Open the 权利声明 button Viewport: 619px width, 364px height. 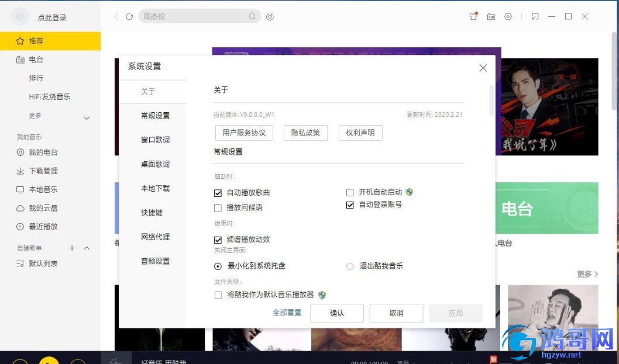tap(360, 133)
